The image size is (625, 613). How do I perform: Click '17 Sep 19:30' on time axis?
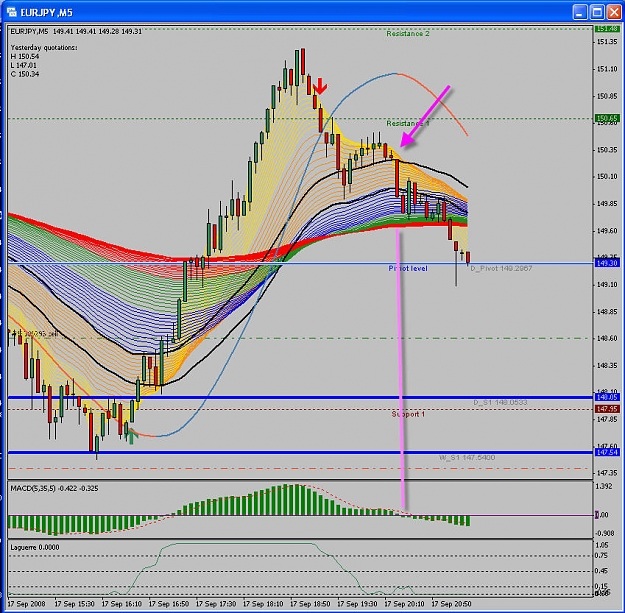(x=357, y=604)
